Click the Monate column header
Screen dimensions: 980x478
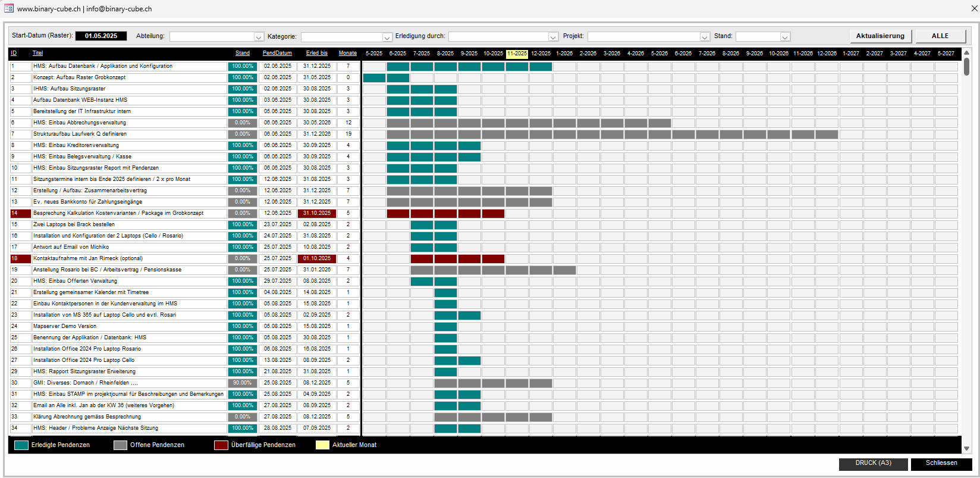[x=347, y=54]
